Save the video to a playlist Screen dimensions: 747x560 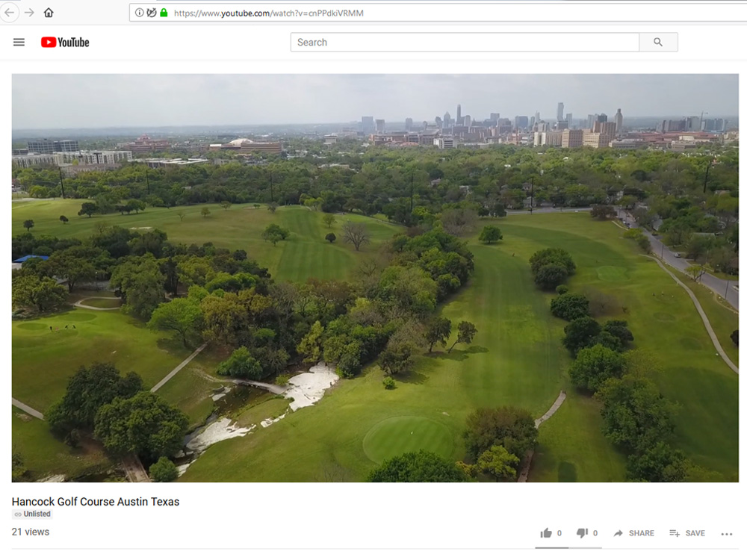coord(686,533)
